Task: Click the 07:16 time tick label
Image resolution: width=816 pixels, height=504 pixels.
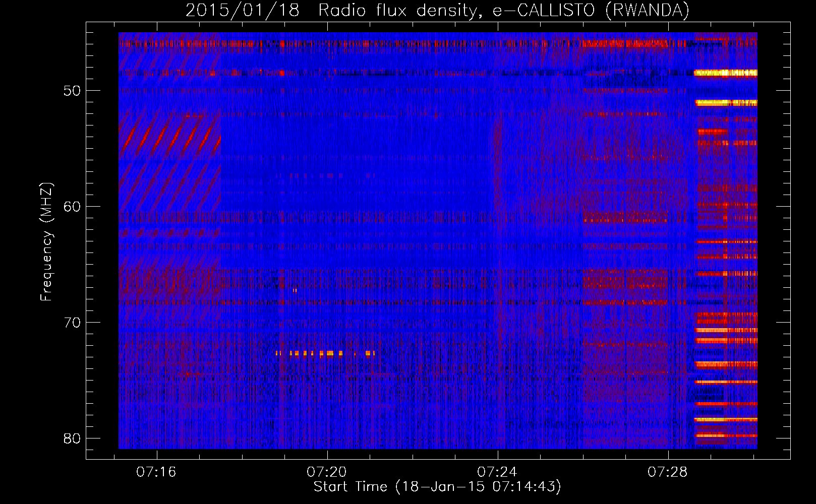Action: 156,472
